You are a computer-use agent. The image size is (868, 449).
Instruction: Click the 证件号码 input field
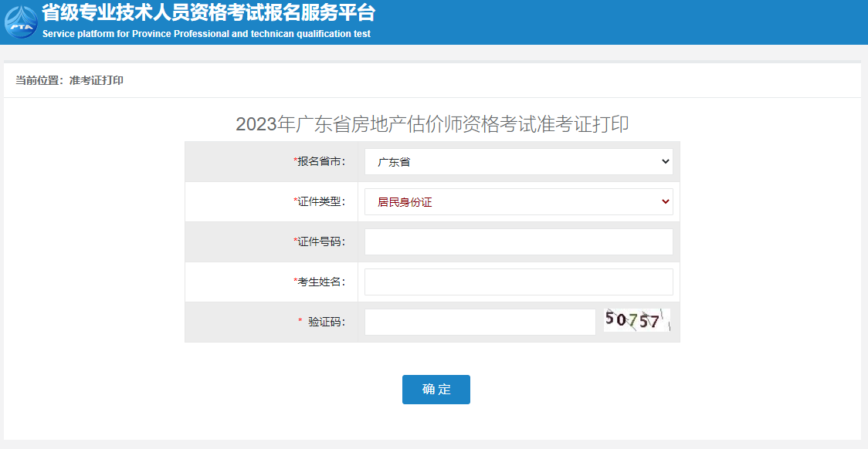(x=517, y=241)
